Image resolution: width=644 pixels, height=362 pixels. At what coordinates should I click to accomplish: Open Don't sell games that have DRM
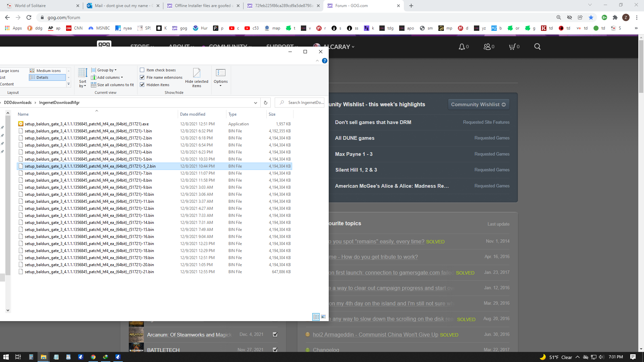pyautogui.click(x=373, y=122)
